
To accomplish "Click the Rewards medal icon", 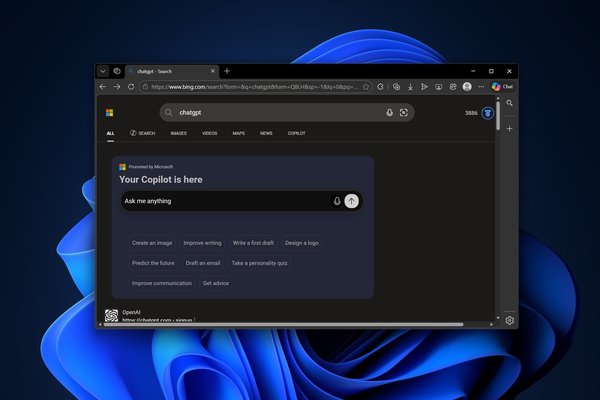I will click(488, 113).
